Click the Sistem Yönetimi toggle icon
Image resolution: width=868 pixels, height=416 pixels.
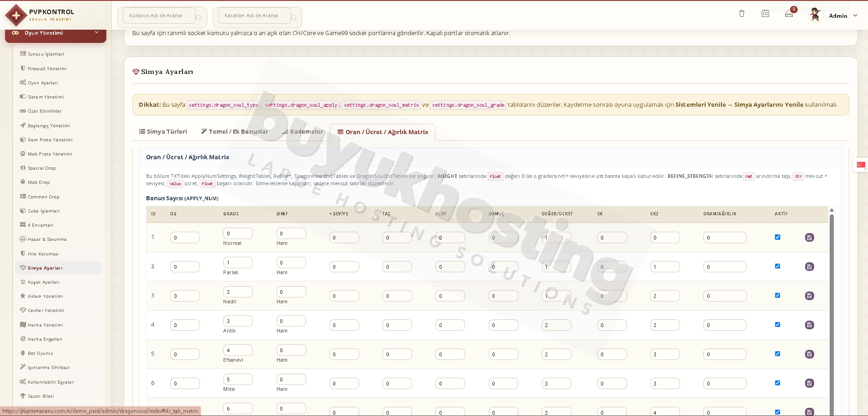coord(23,97)
